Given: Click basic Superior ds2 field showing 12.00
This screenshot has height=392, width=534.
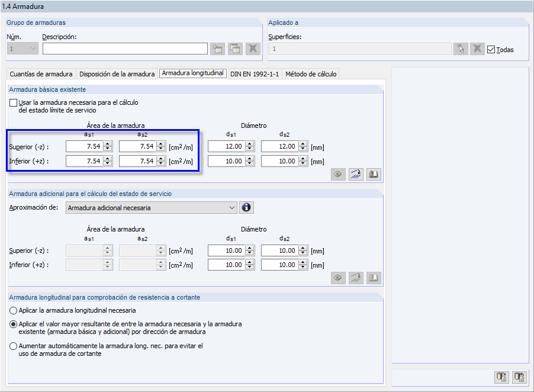Looking at the screenshot, I should click(280, 146).
